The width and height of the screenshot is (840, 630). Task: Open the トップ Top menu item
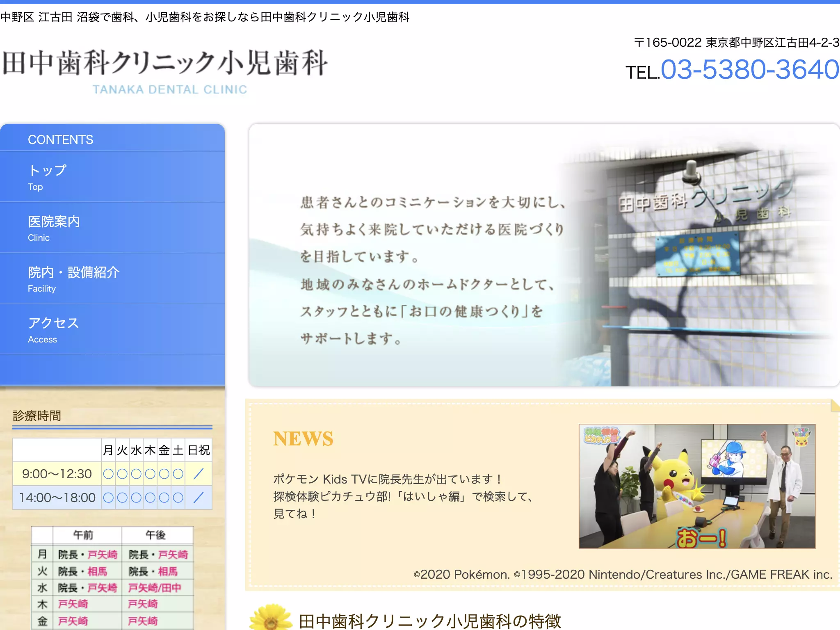click(x=112, y=177)
